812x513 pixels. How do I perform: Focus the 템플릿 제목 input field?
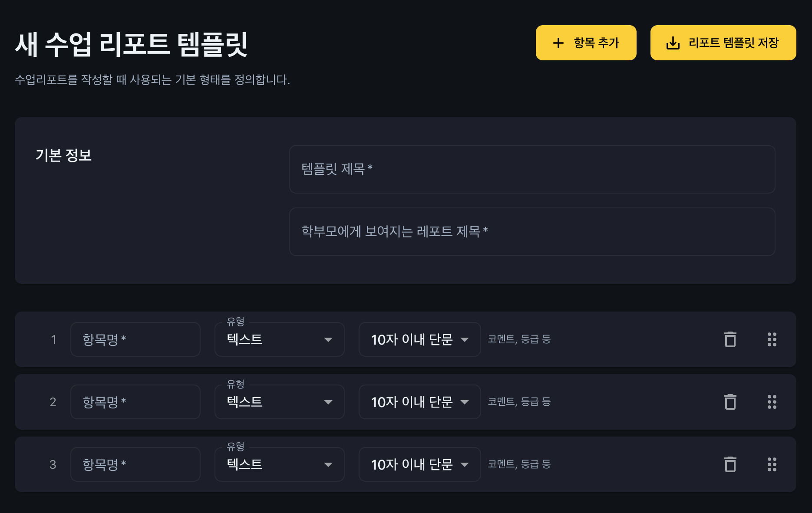pyautogui.click(x=532, y=169)
